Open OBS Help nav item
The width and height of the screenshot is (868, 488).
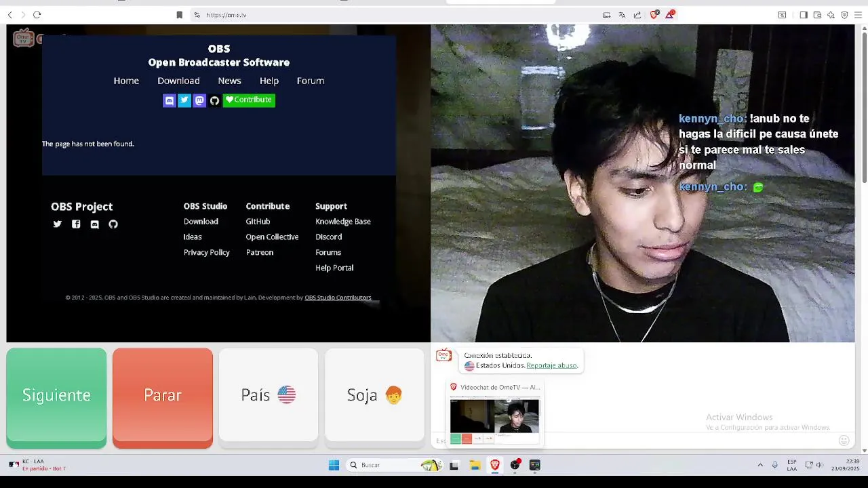pos(269,81)
